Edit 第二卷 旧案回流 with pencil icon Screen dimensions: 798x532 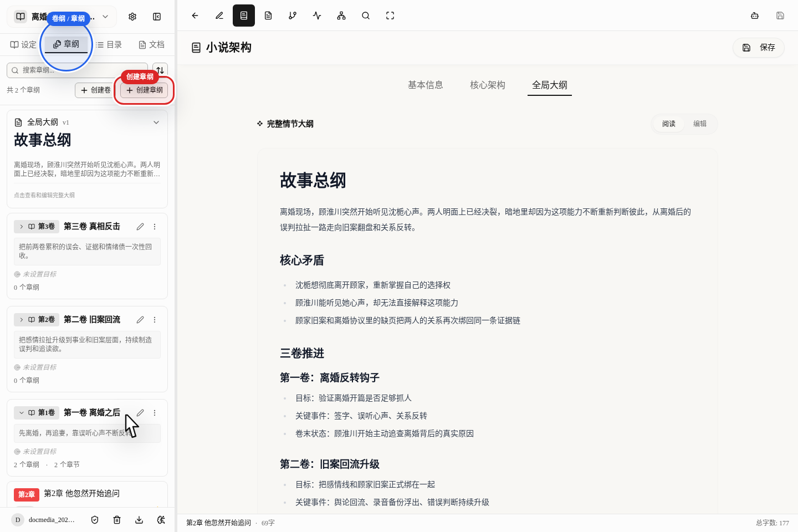140,320
